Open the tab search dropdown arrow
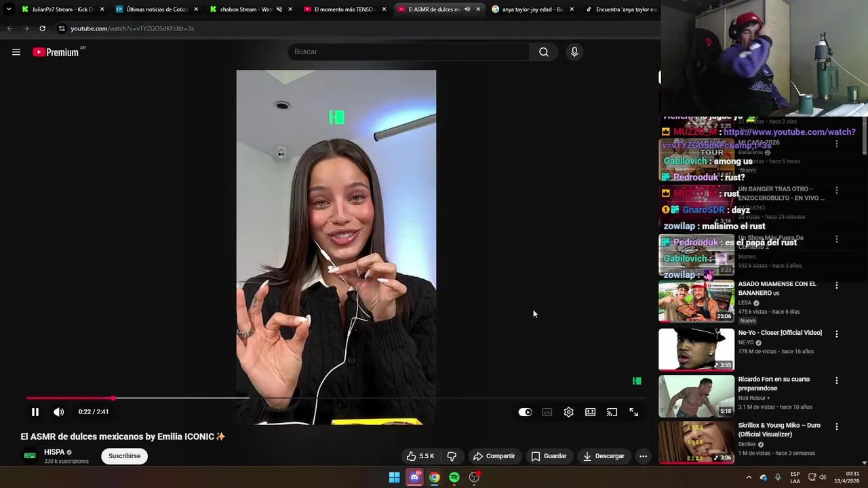The height and width of the screenshot is (488, 868). tap(9, 9)
